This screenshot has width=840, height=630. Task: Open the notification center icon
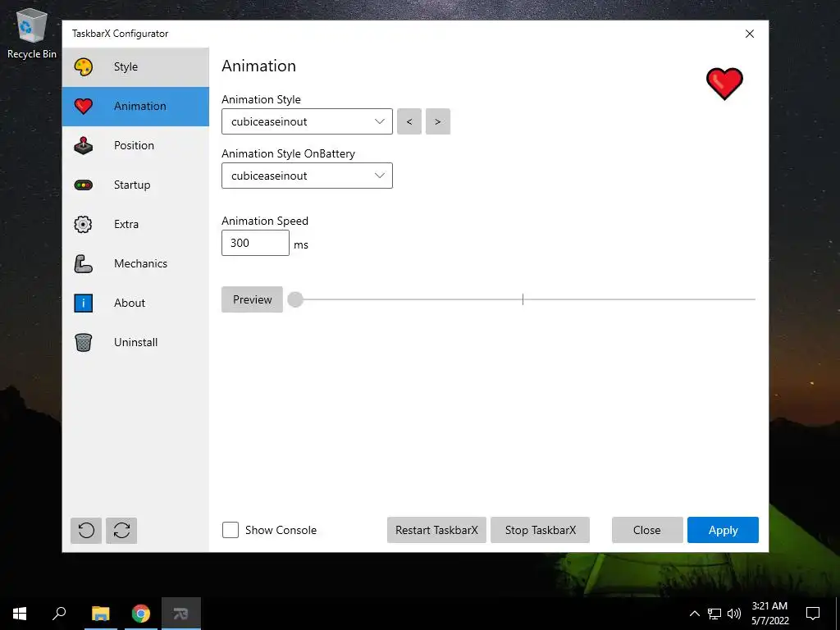(813, 614)
